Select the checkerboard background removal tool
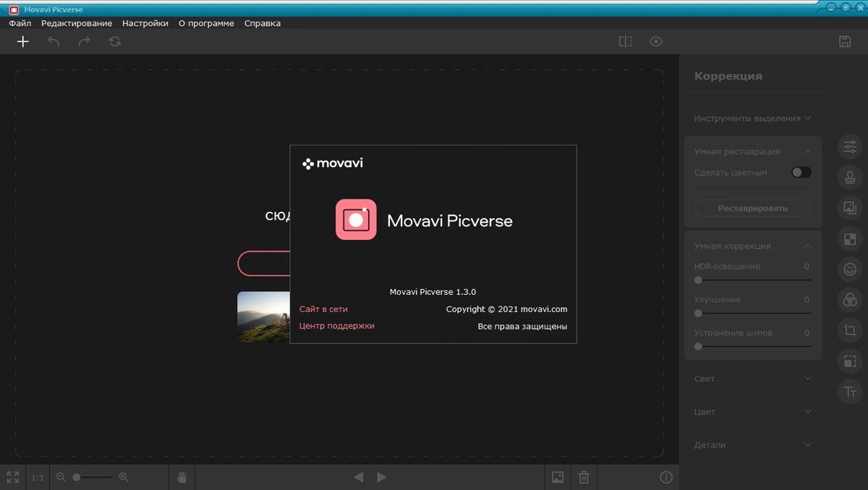 tap(850, 238)
